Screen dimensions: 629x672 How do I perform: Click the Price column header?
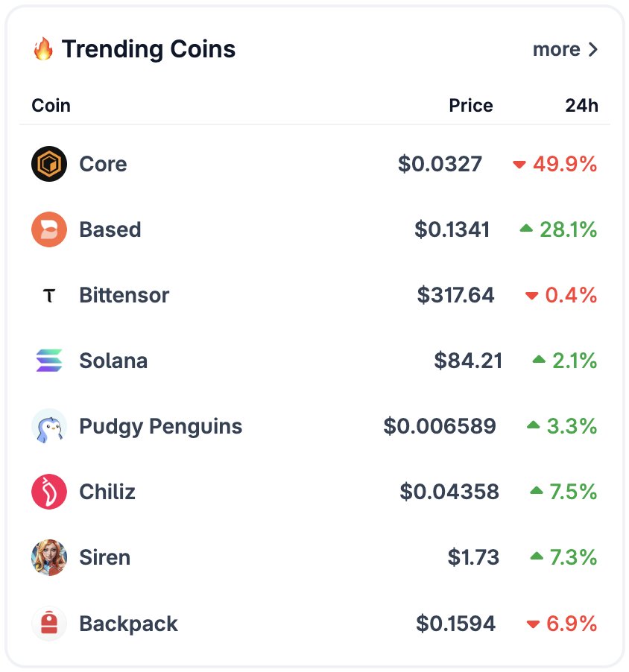coord(470,106)
